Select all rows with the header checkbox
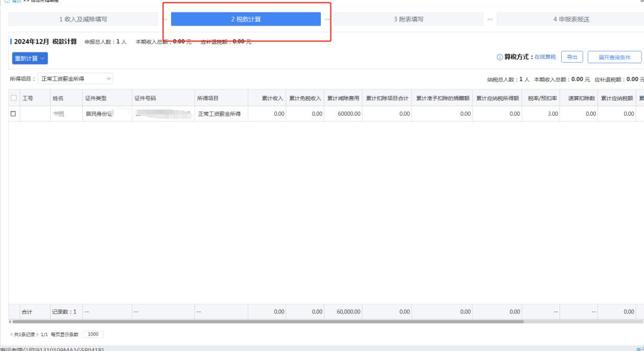 [x=13, y=98]
